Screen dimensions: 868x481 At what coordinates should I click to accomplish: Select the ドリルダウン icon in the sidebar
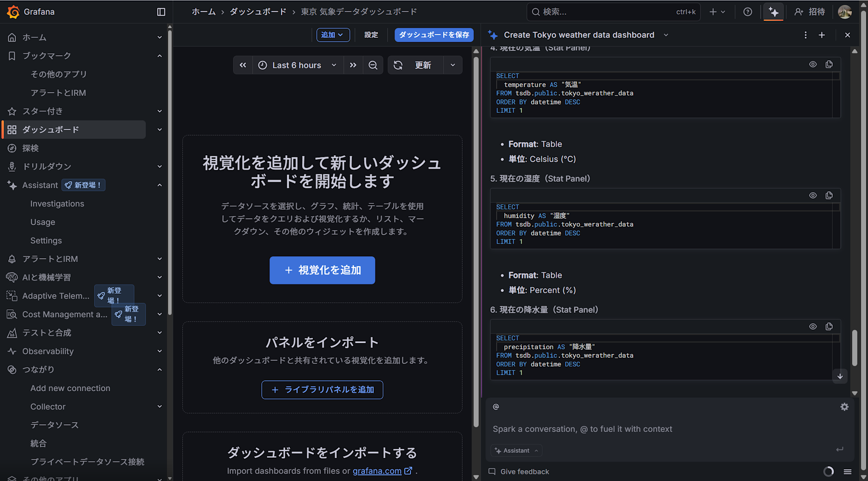[11, 166]
